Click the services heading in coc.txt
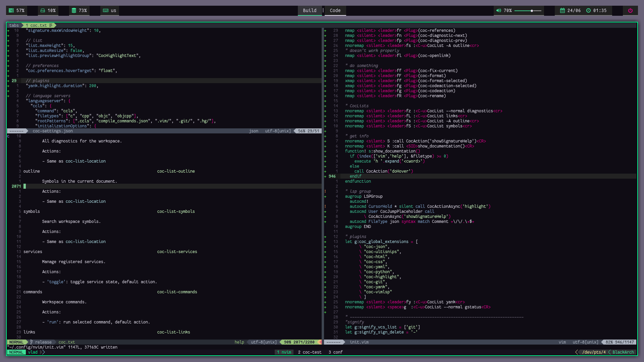 tap(33, 252)
